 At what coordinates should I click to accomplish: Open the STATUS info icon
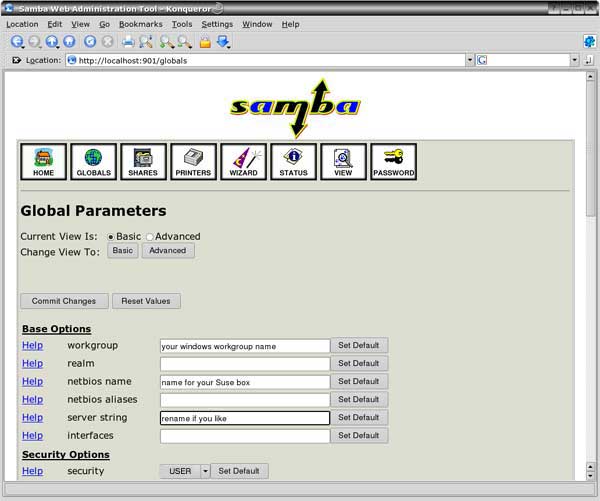point(293,162)
